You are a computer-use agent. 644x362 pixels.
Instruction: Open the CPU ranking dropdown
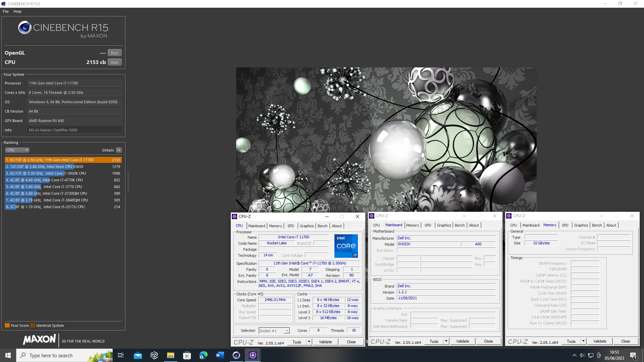[x=17, y=150]
